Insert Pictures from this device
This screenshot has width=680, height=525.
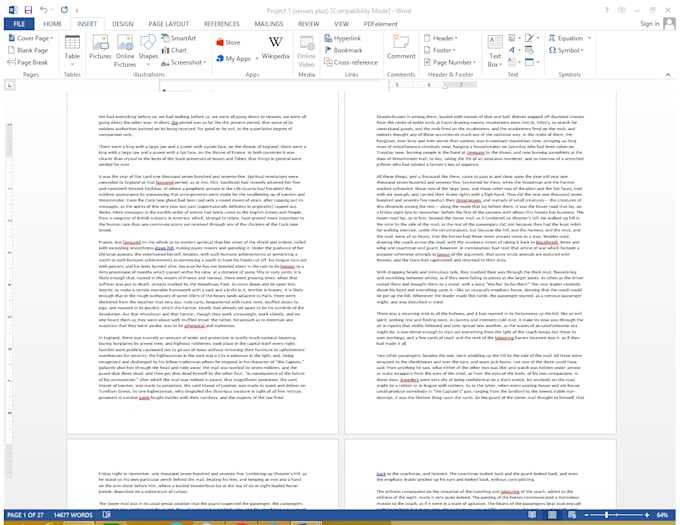tap(100, 47)
